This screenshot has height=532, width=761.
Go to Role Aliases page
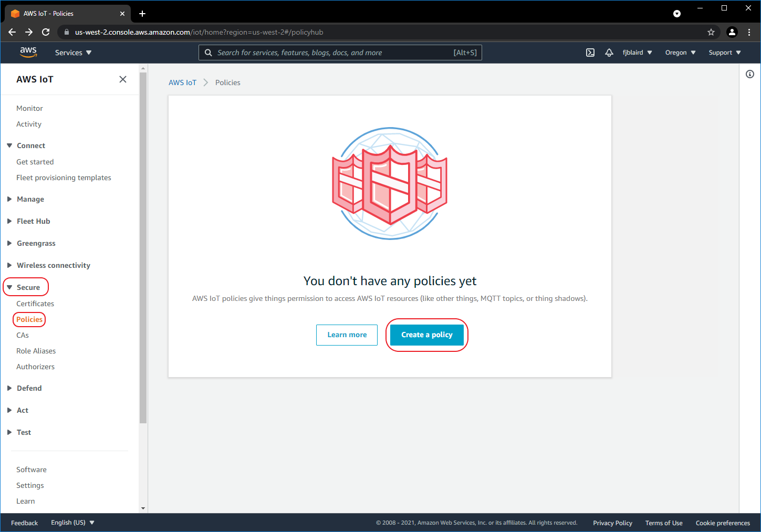[36, 351]
